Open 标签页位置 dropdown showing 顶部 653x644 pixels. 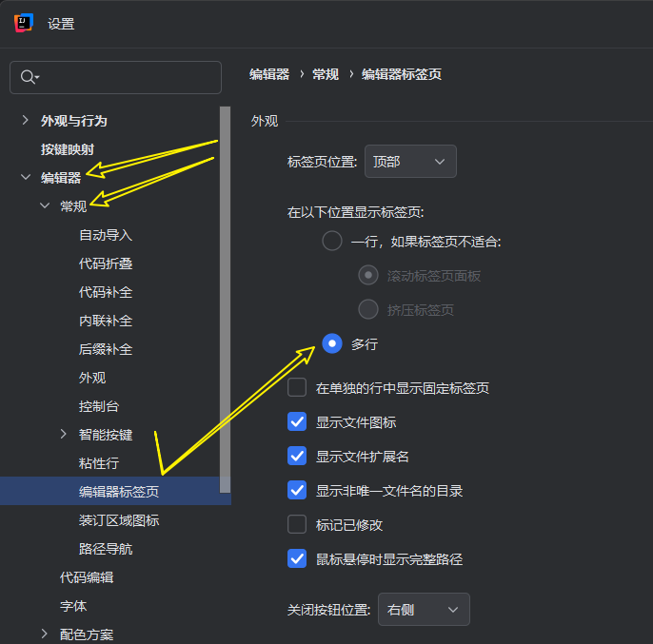[x=410, y=162]
